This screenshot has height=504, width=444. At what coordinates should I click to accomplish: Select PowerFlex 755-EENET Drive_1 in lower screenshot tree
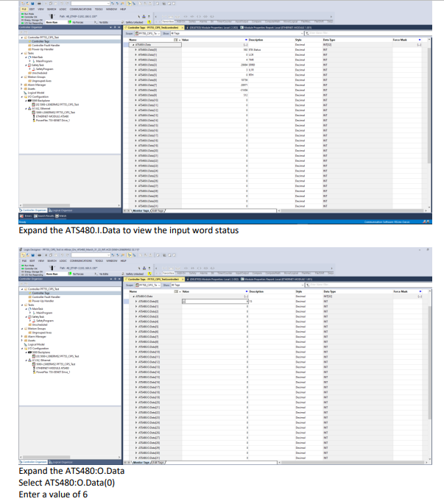[x=53, y=372]
